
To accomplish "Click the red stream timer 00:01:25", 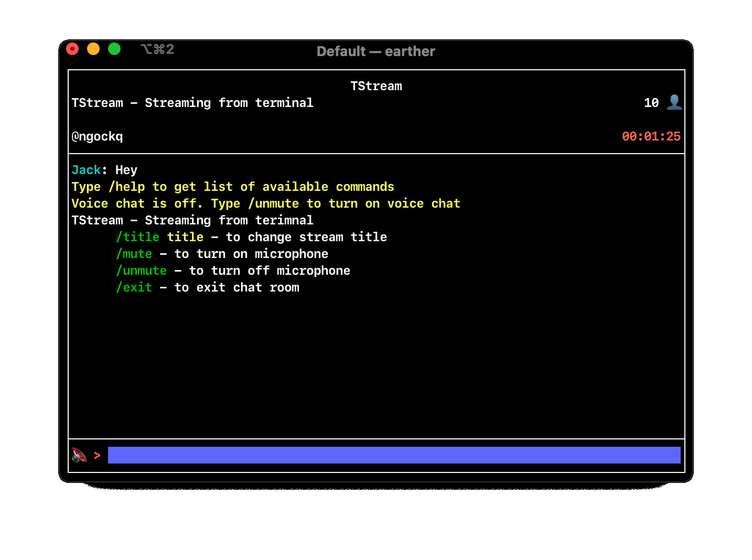I will point(651,136).
